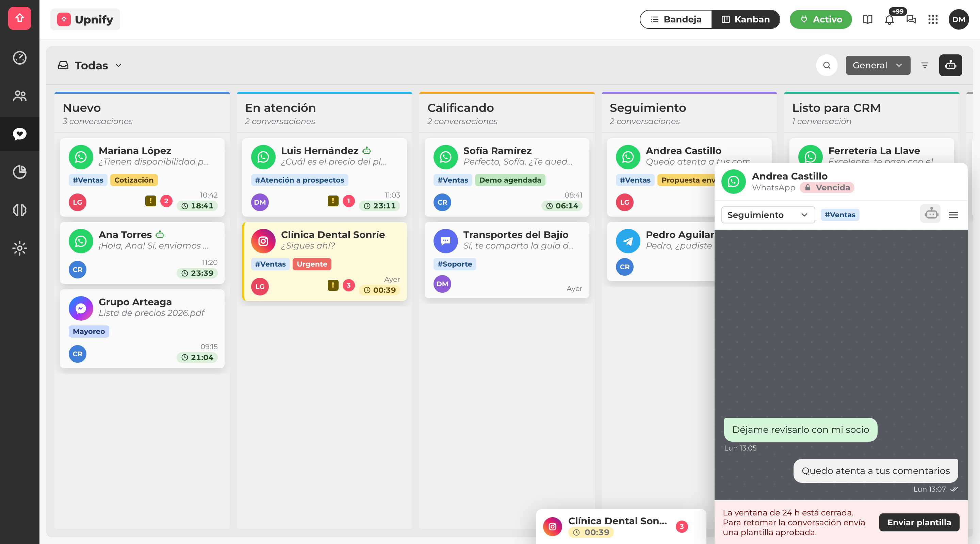Open the General dropdown

pyautogui.click(x=878, y=65)
